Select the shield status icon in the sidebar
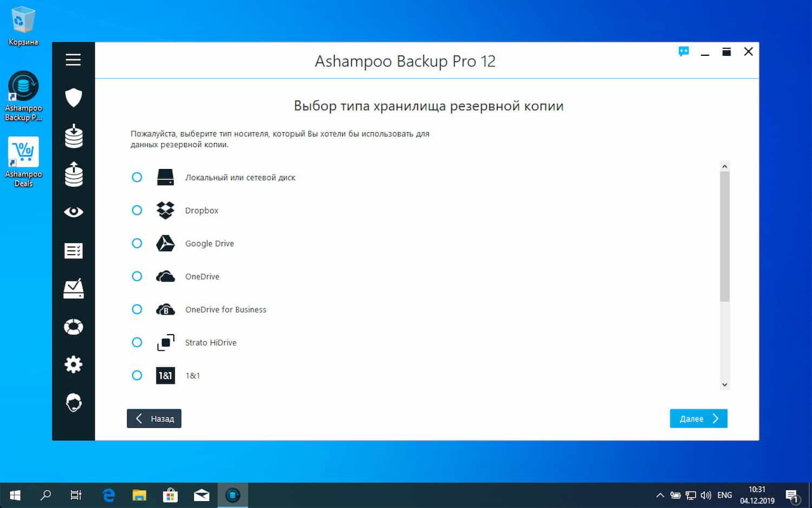Screen dimensions: 812x508 coord(73,98)
